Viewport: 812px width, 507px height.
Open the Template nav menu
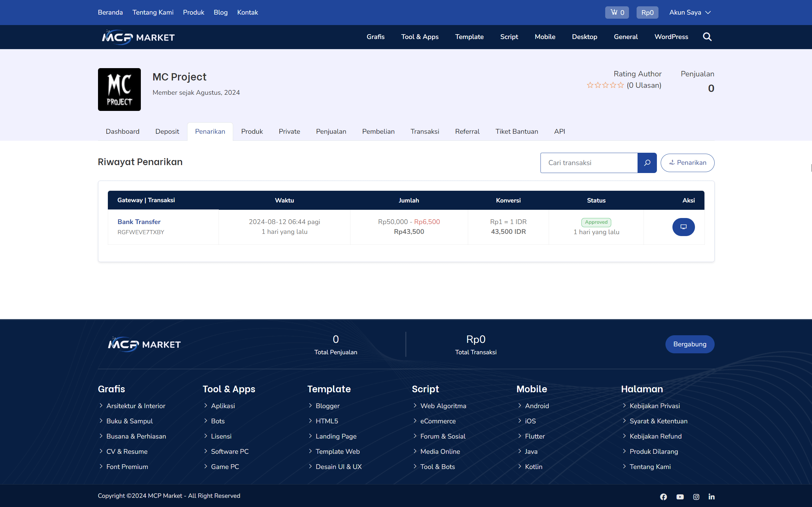469,37
